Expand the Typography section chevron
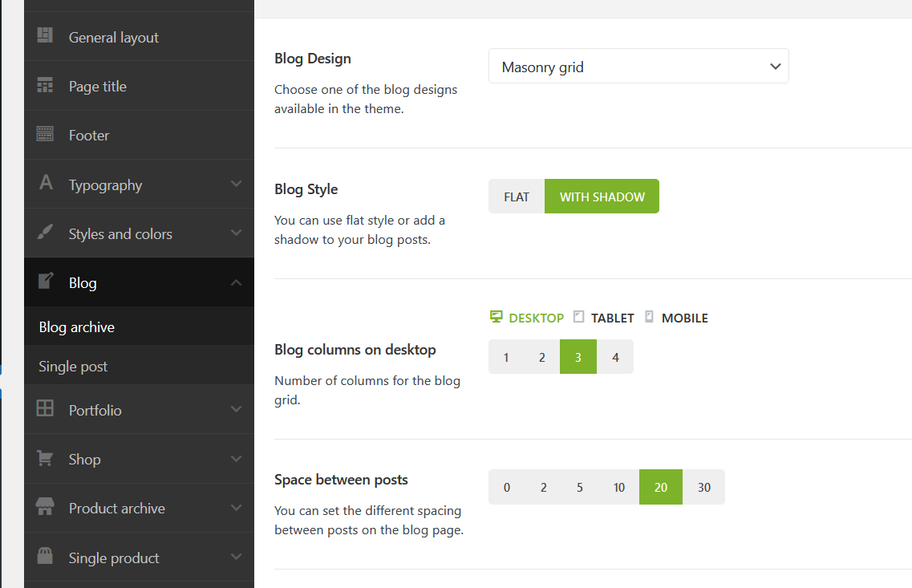The width and height of the screenshot is (912, 588). pyautogui.click(x=236, y=185)
